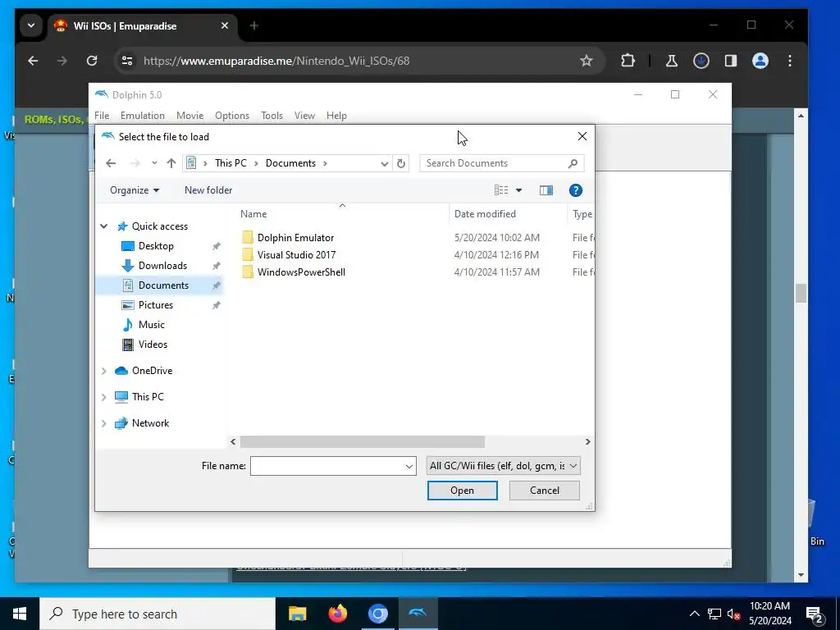840x630 pixels.
Task: Open the address bar history dropdown
Action: [384, 163]
